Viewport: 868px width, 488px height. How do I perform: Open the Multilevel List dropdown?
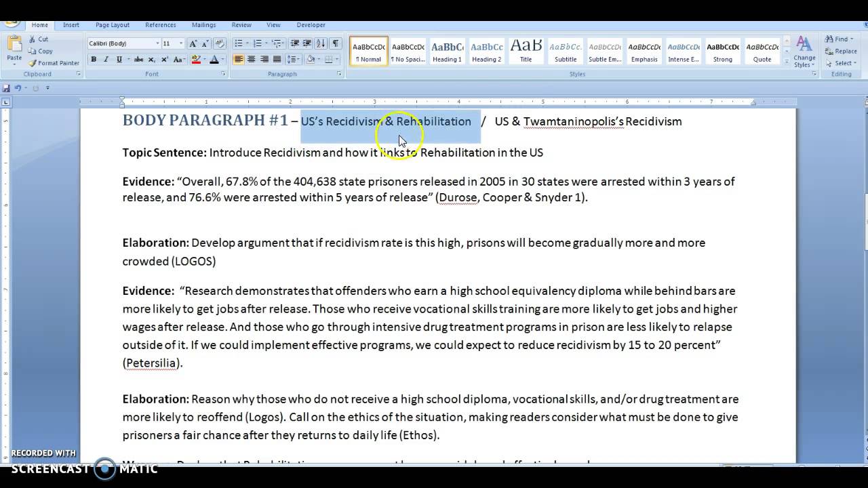click(282, 43)
